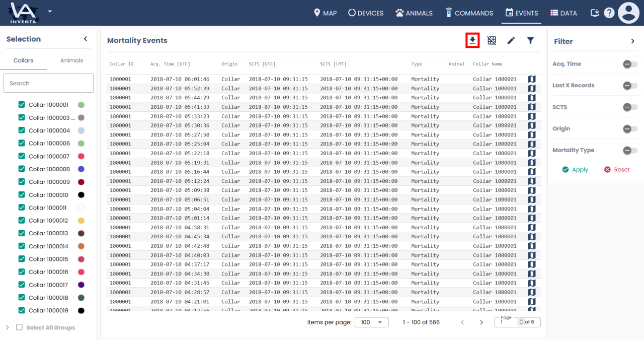The height and width of the screenshot is (340, 644).
Task: Open the DEVICES menu item
Action: [366, 13]
